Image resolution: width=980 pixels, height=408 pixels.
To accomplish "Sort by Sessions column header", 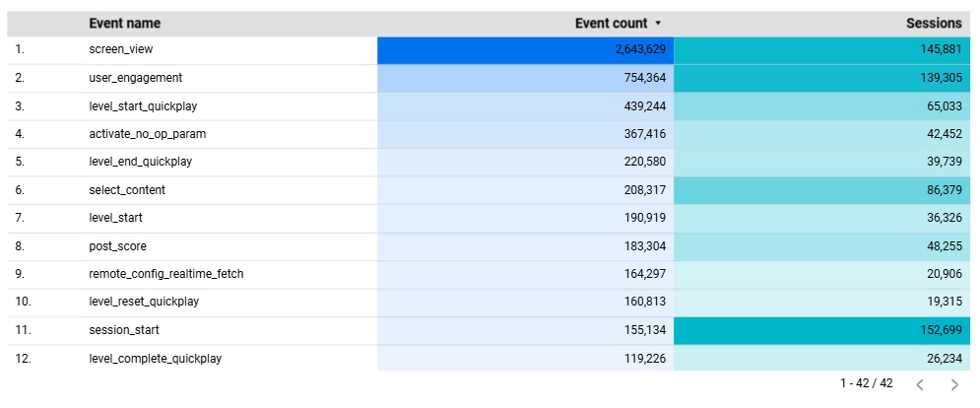I will (x=934, y=24).
